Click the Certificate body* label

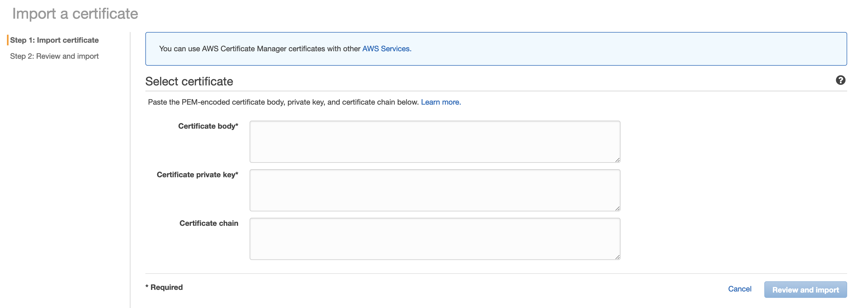(x=208, y=126)
